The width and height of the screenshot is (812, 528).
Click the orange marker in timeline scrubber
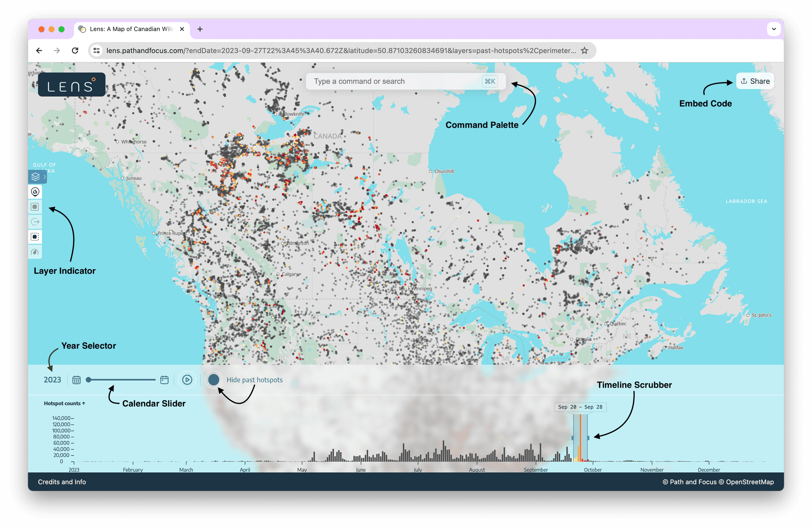[580, 438]
